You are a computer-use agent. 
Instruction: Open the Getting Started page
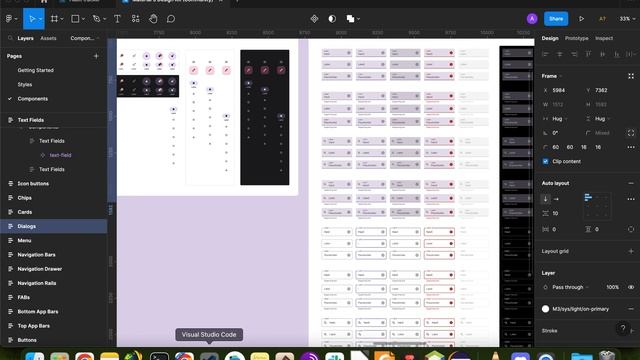[x=36, y=70]
